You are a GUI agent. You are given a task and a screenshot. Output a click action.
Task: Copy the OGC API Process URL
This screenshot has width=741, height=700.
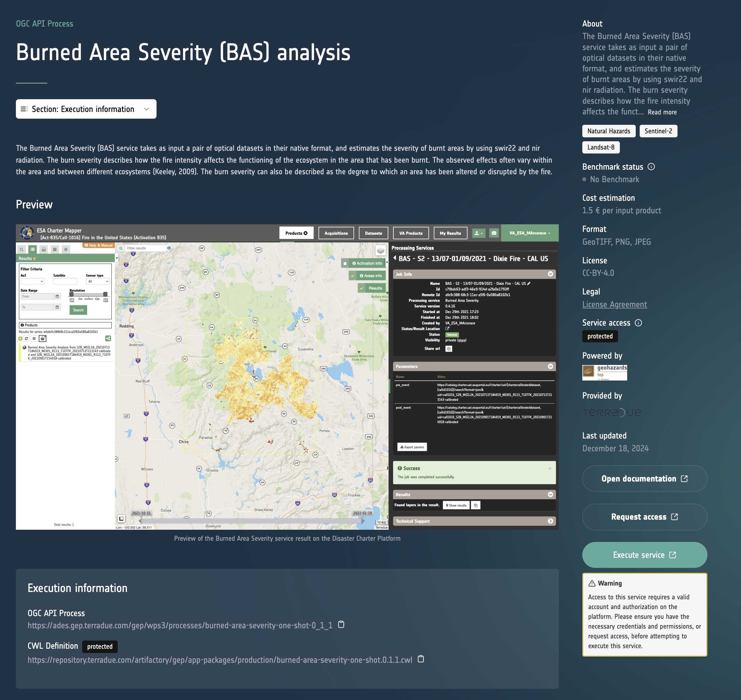(x=341, y=624)
